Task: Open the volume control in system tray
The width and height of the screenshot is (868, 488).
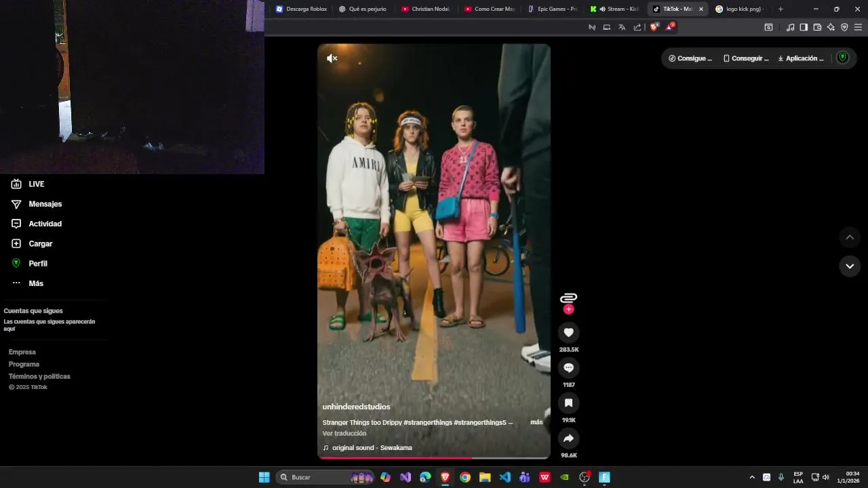Action: point(826,477)
